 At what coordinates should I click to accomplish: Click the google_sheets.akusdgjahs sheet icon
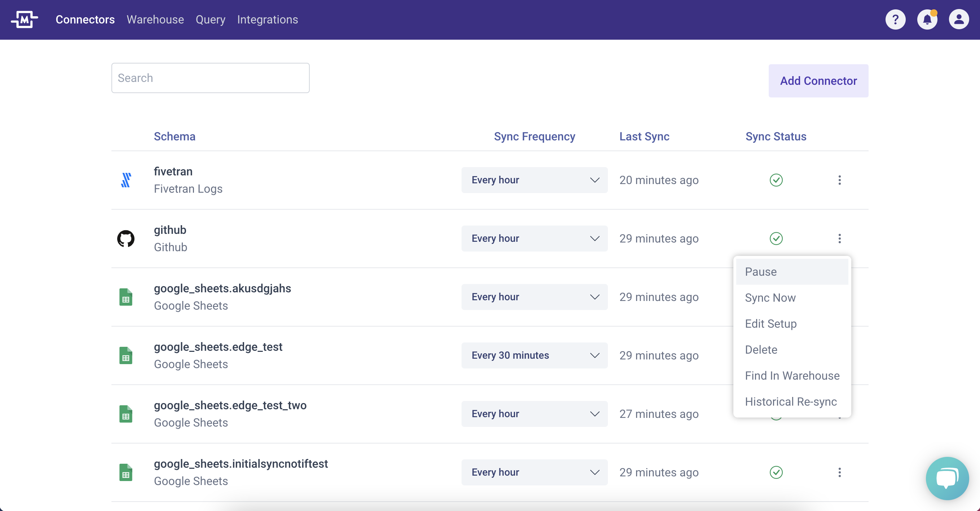126,297
